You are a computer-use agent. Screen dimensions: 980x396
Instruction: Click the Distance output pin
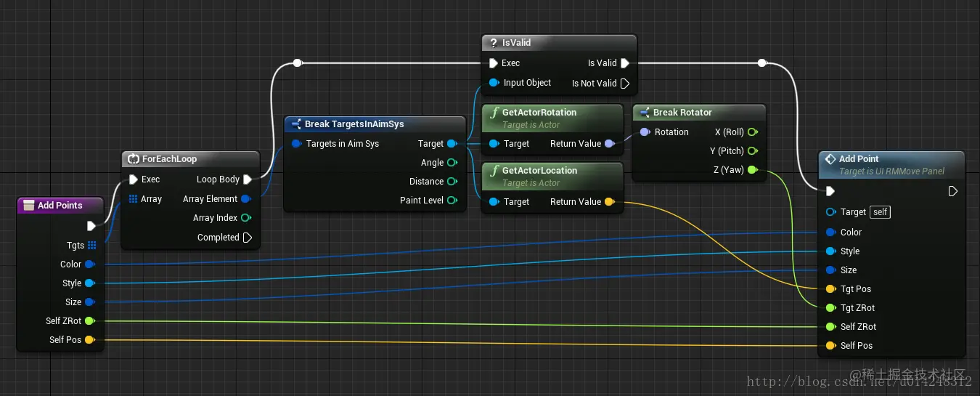click(x=452, y=182)
